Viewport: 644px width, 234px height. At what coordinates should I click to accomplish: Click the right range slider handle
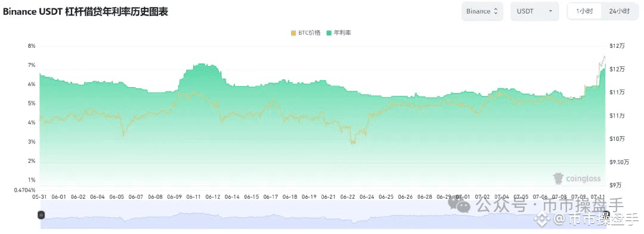(606, 214)
